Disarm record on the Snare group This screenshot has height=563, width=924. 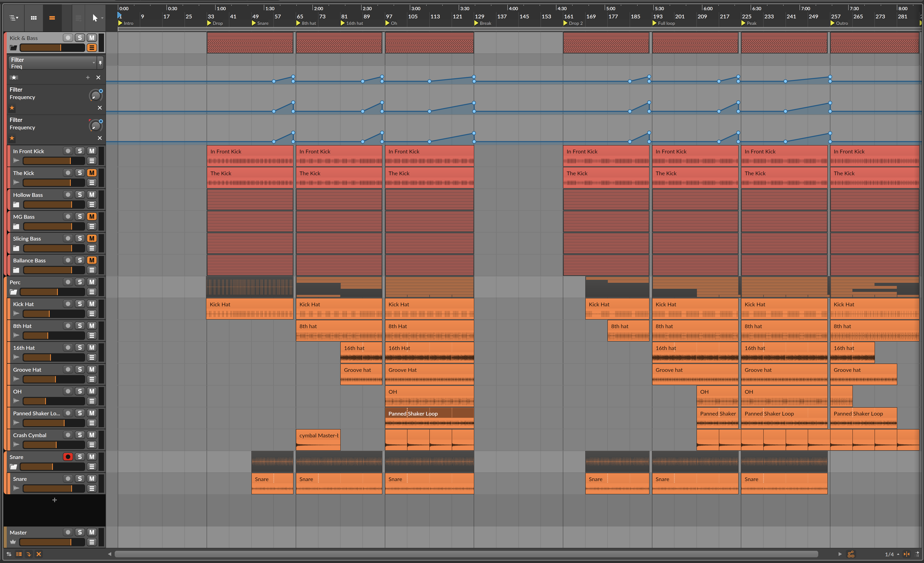pyautogui.click(x=68, y=457)
